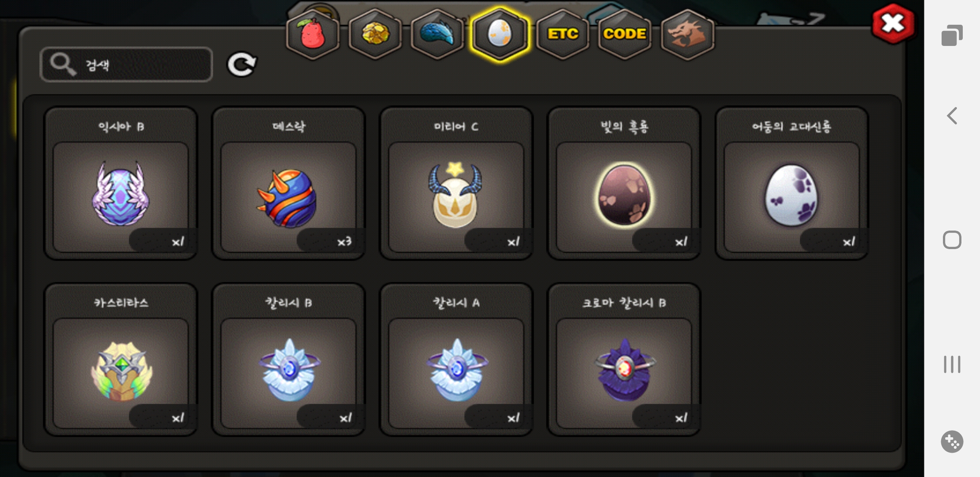Focus the 검색 search field
The height and width of the screenshot is (477, 980).
[x=126, y=64]
